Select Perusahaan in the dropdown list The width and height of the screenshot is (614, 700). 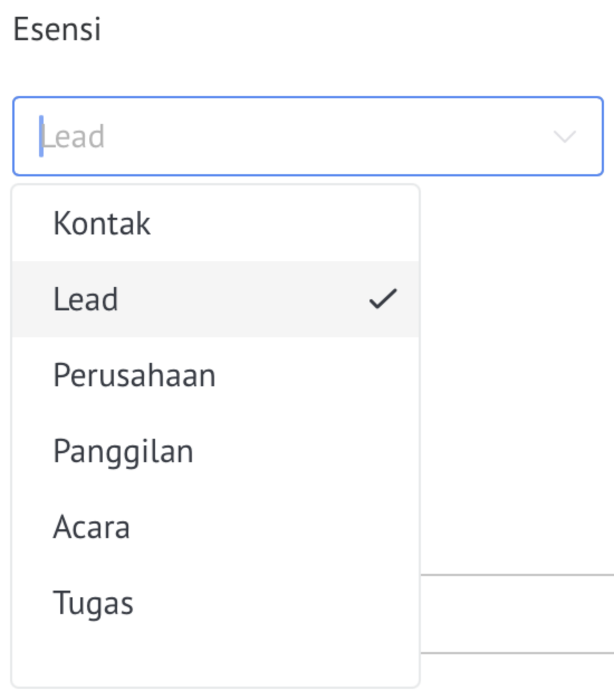pos(215,375)
